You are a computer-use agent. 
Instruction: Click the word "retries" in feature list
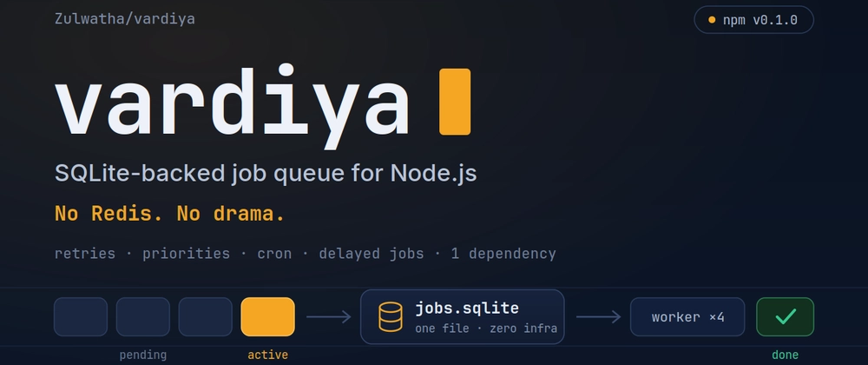click(x=85, y=254)
